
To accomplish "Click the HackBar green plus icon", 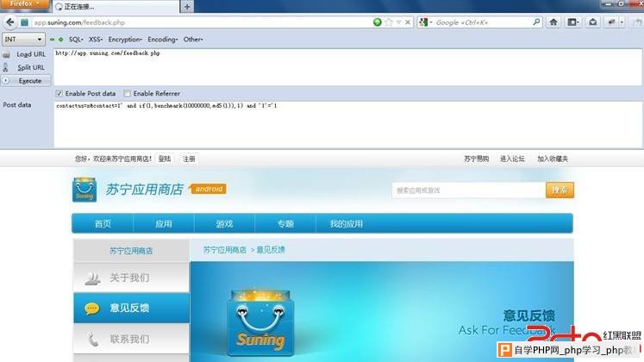I will tap(61, 40).
